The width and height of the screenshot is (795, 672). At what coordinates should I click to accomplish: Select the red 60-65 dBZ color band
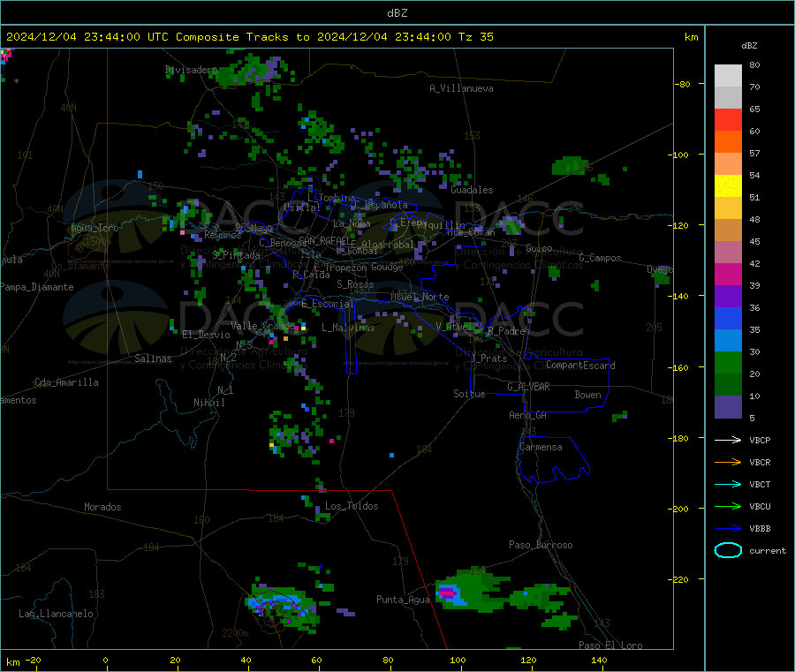point(728,119)
